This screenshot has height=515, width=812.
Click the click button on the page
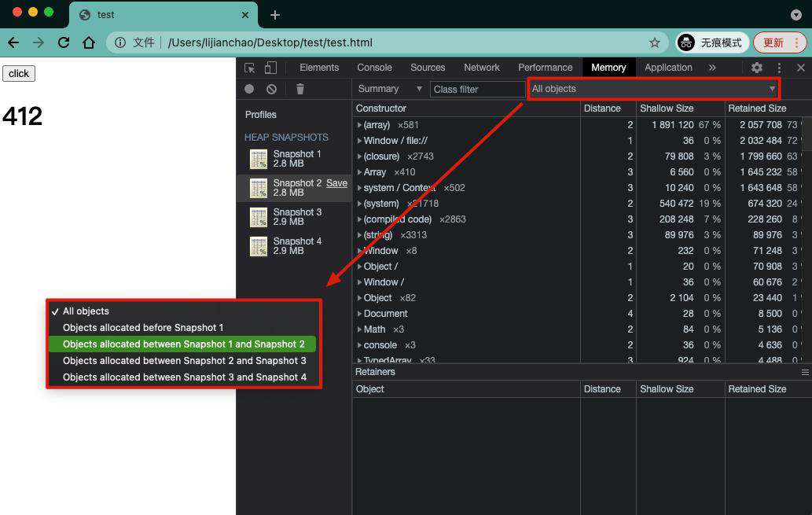click(x=19, y=74)
